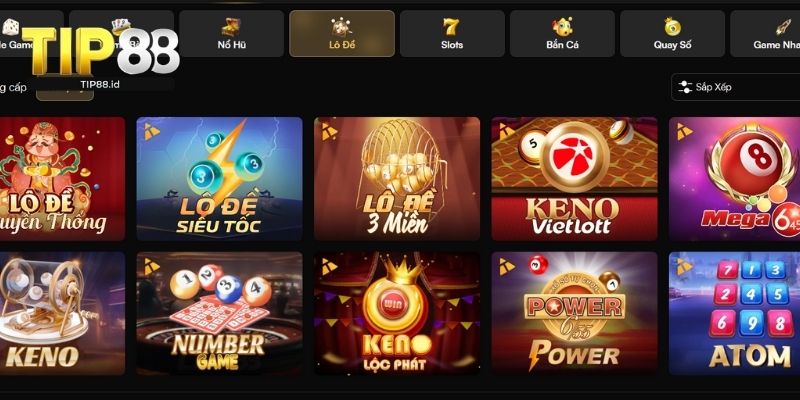Open the Nổ Hũ category tab
800x400 pixels.
pyautogui.click(x=231, y=34)
